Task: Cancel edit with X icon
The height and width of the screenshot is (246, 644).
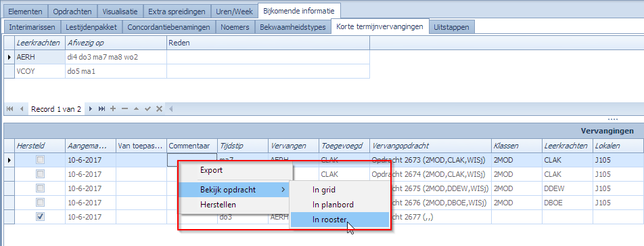Action: pos(160,109)
